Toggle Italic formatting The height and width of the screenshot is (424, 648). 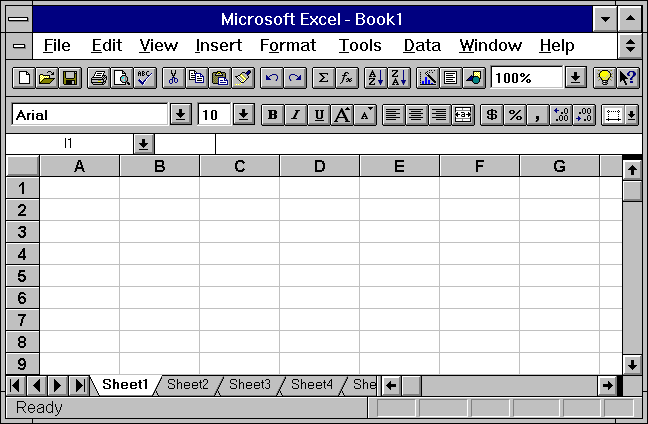[296, 115]
